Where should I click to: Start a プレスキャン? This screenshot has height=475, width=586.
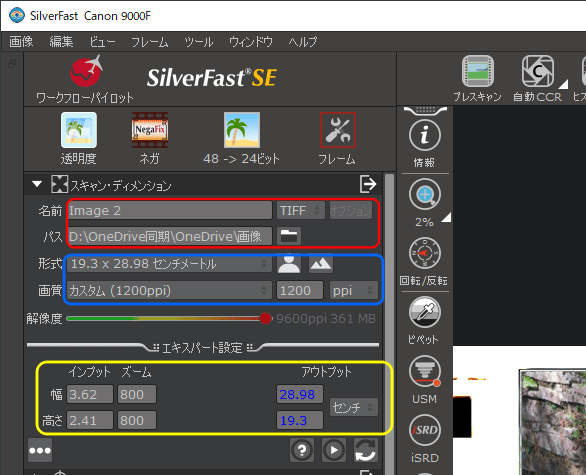coord(477,71)
